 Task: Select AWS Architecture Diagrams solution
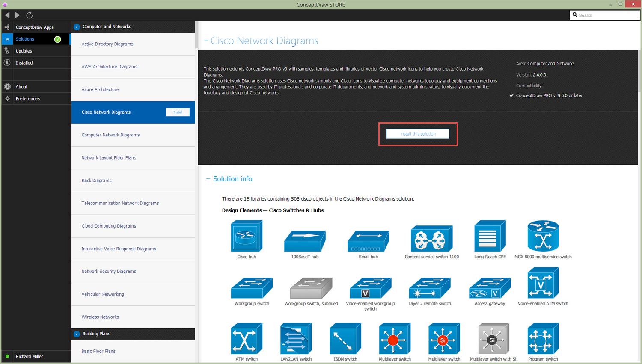coord(133,67)
